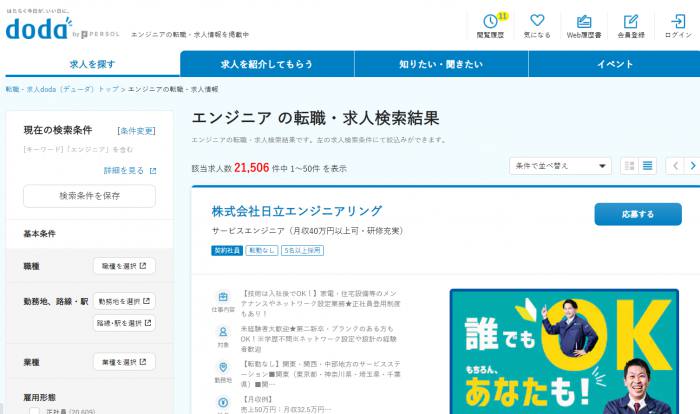Open the Web履歴書 resume icon
The height and width of the screenshot is (414, 700).
[x=584, y=21]
